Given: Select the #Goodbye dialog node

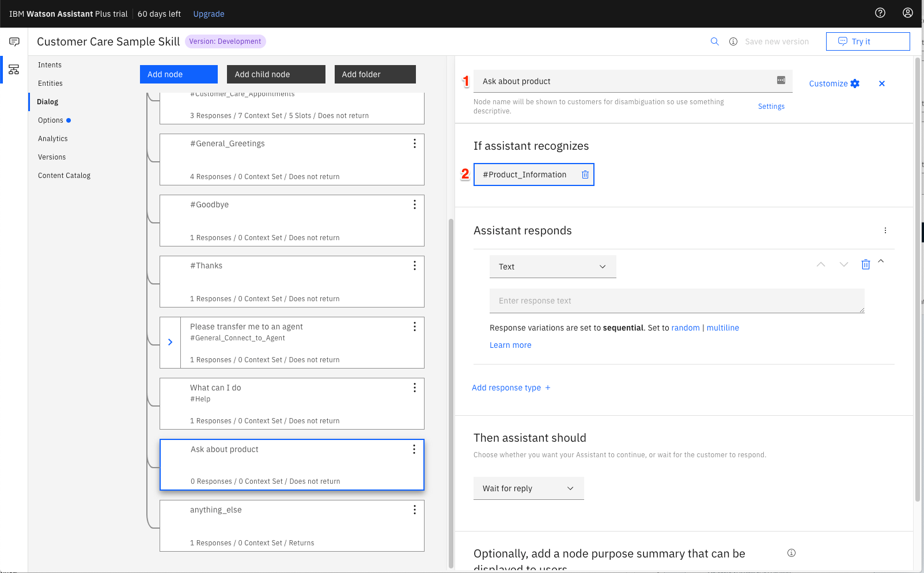Looking at the screenshot, I should click(292, 221).
